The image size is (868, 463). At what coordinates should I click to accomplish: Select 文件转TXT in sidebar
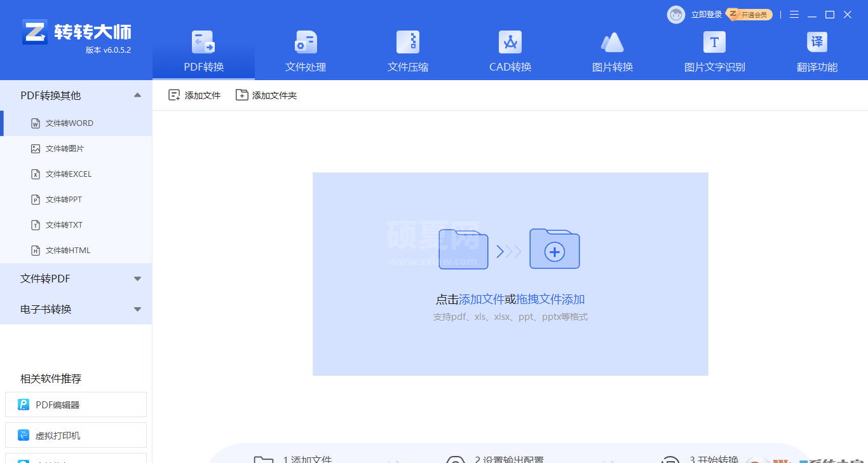pos(76,225)
